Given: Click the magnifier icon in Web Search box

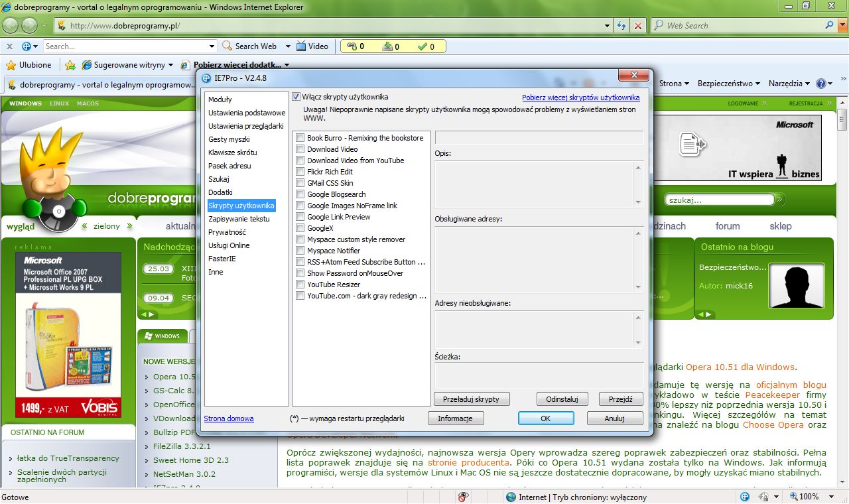Looking at the screenshot, I should tap(830, 25).
